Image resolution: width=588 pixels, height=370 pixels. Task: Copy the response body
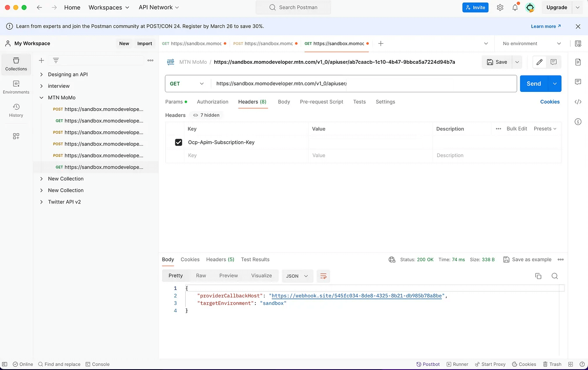click(x=538, y=276)
